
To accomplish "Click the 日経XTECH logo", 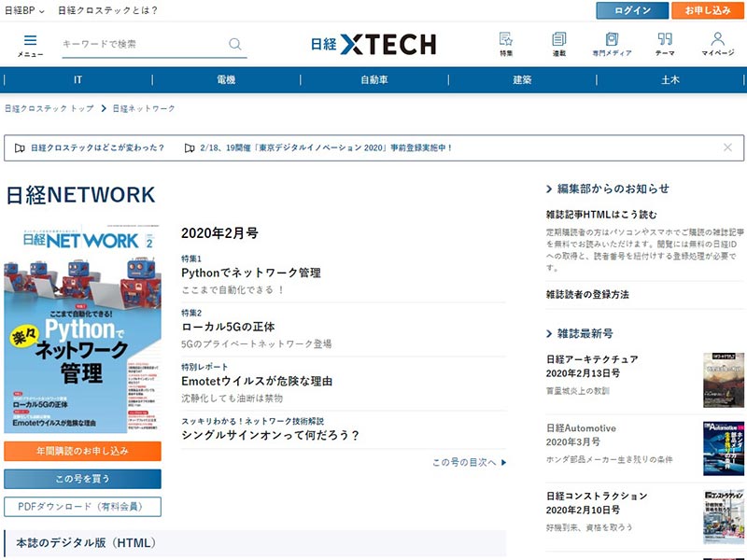I will tap(373, 44).
